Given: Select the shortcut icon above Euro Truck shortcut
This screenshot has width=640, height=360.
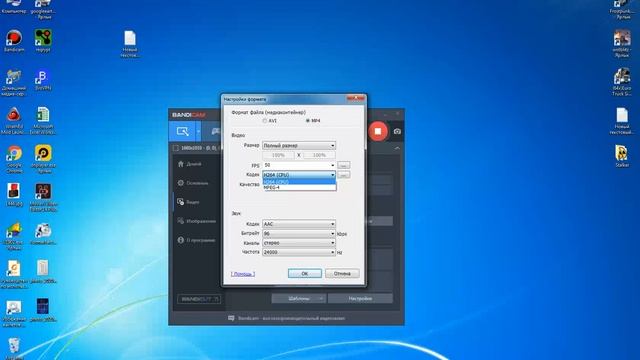Looking at the screenshot, I should [622, 44].
